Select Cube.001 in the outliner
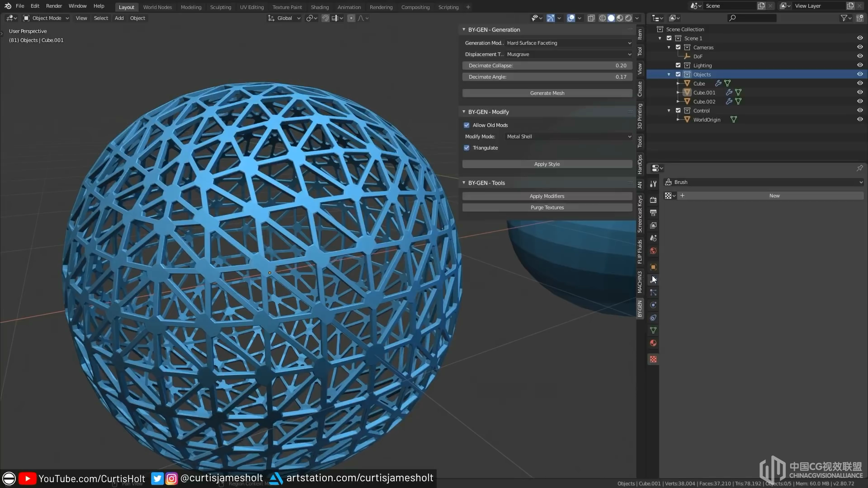The image size is (868, 488). click(x=704, y=92)
